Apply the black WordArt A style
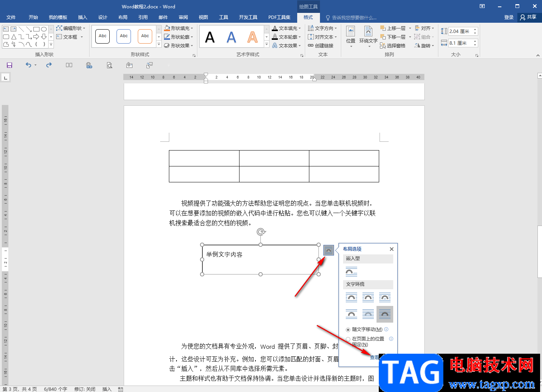Screen dimensions: 542x392 click(210, 37)
